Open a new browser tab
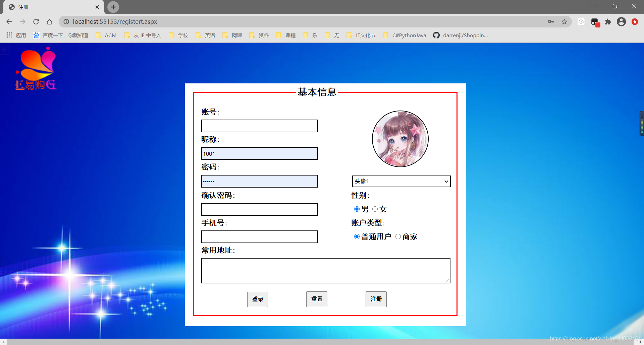Screen dimensions: 644x345 click(x=113, y=7)
